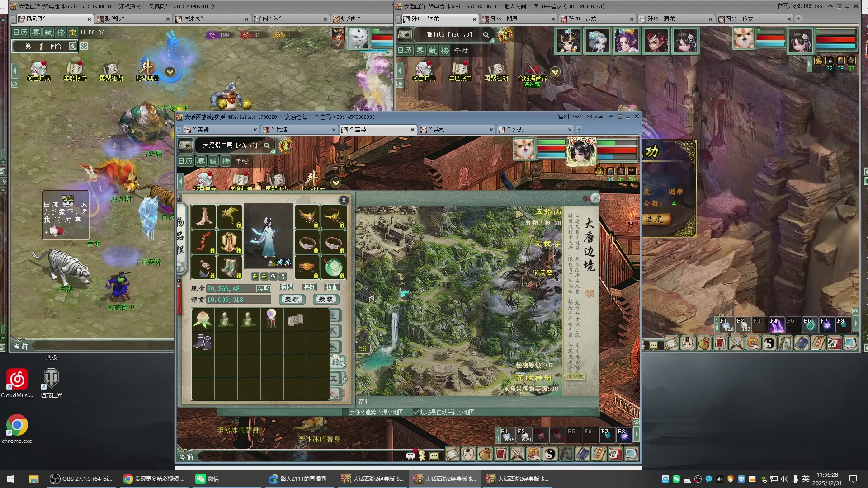Select the peach item in inventory grid

tap(203, 319)
